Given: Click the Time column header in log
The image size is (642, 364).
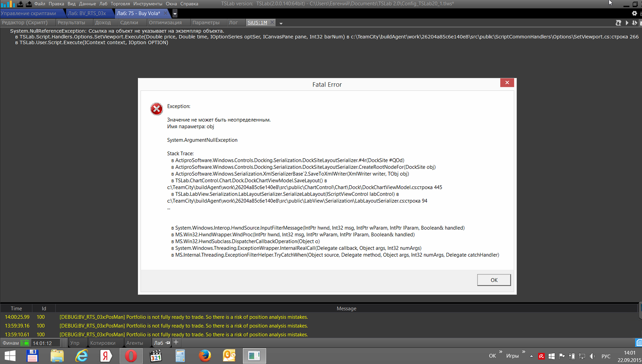Looking at the screenshot, I should [16, 308].
